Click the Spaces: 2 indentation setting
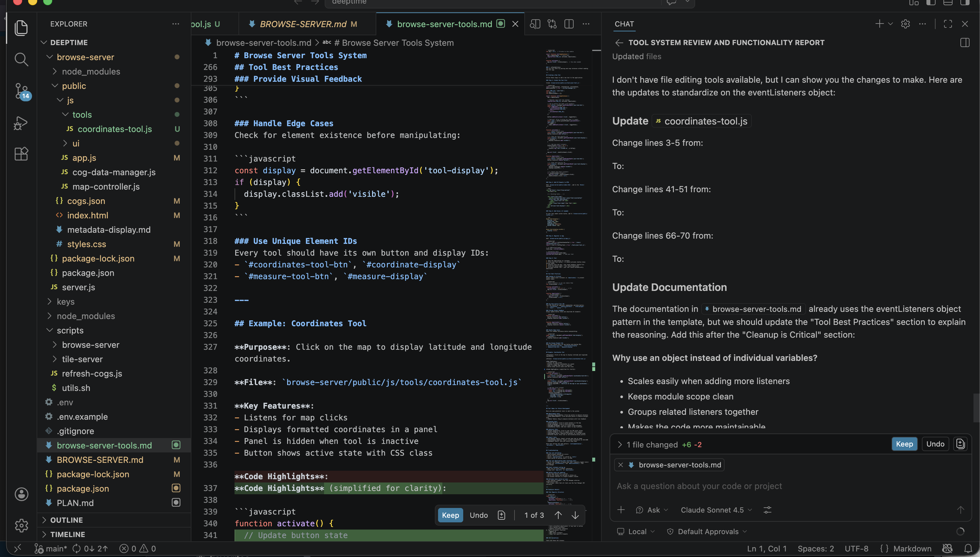Screen dimensions: 980x557 816,549
